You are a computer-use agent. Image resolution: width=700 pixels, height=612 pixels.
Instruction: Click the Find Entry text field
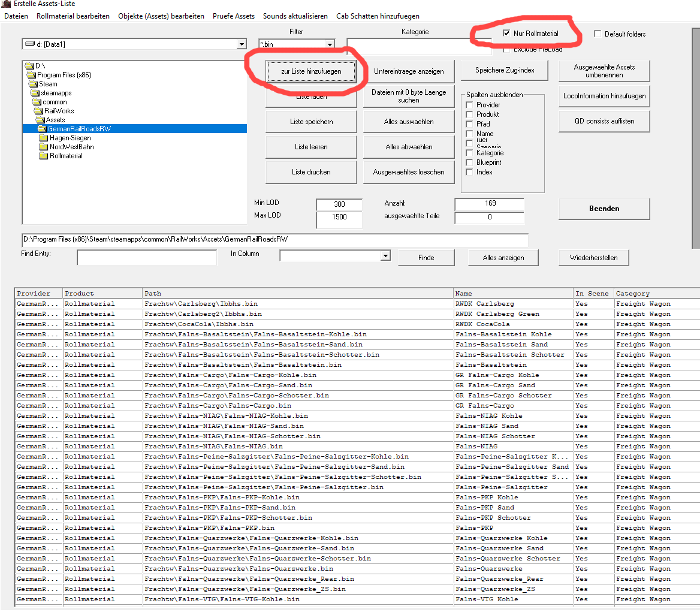click(147, 258)
